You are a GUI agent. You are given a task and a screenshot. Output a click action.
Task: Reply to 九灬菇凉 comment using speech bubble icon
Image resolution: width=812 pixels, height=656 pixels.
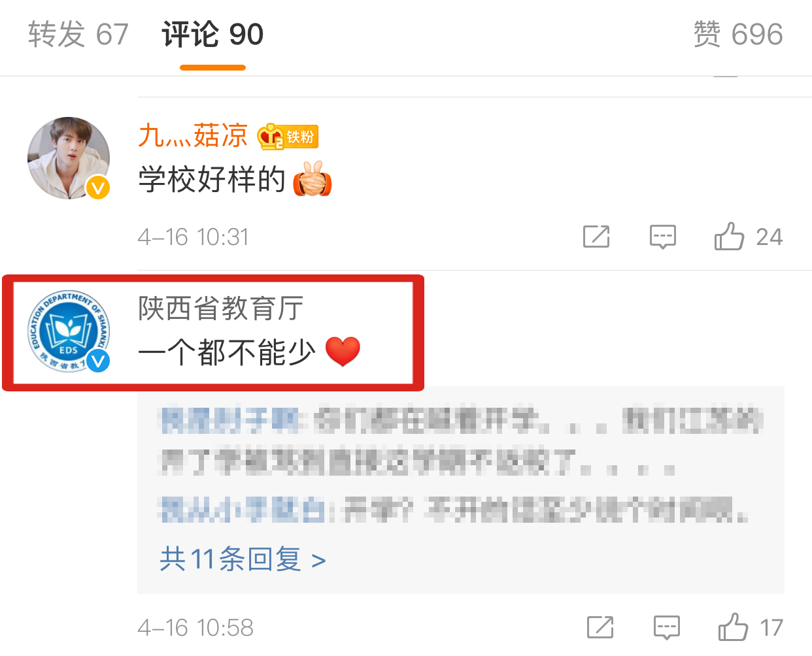point(663,237)
